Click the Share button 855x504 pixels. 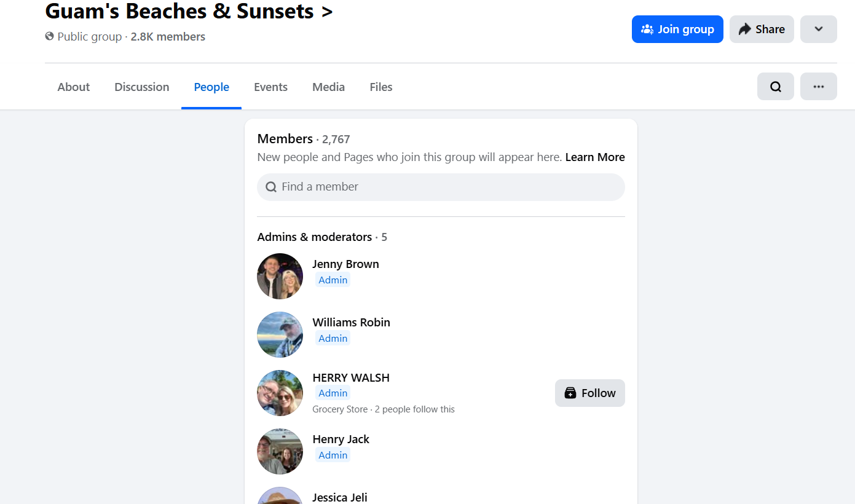click(762, 29)
